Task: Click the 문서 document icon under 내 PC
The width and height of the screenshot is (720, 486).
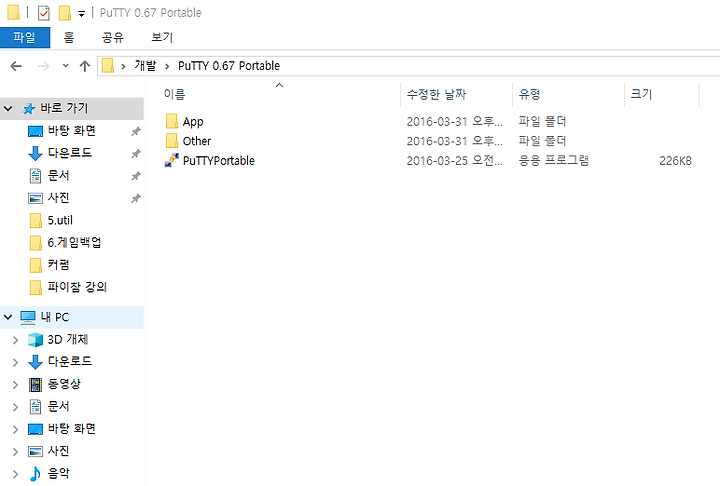Action: pos(35,407)
